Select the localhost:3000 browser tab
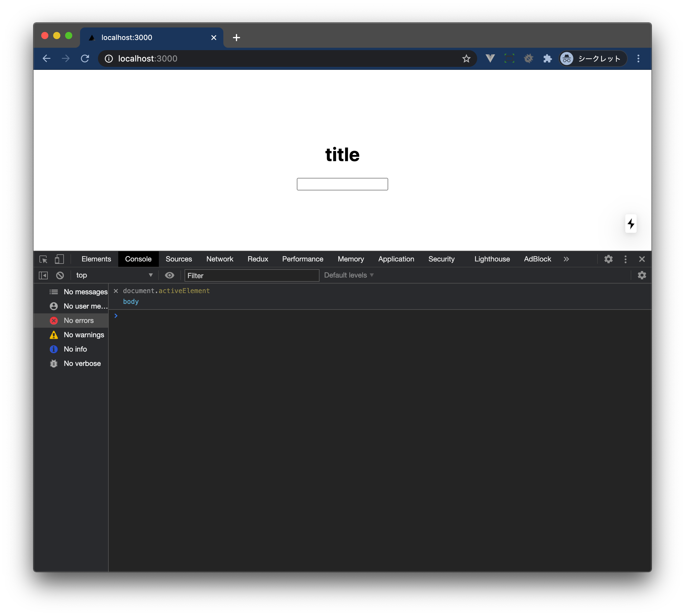 click(151, 38)
